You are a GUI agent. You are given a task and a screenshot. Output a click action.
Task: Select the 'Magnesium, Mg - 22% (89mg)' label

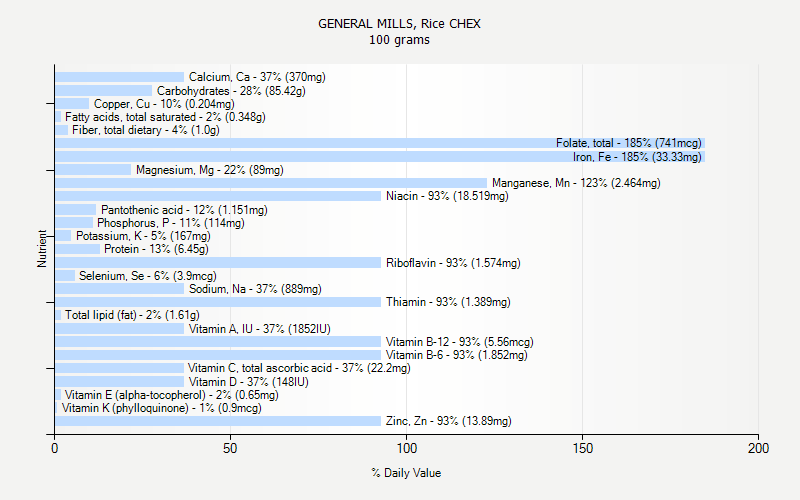pos(210,170)
